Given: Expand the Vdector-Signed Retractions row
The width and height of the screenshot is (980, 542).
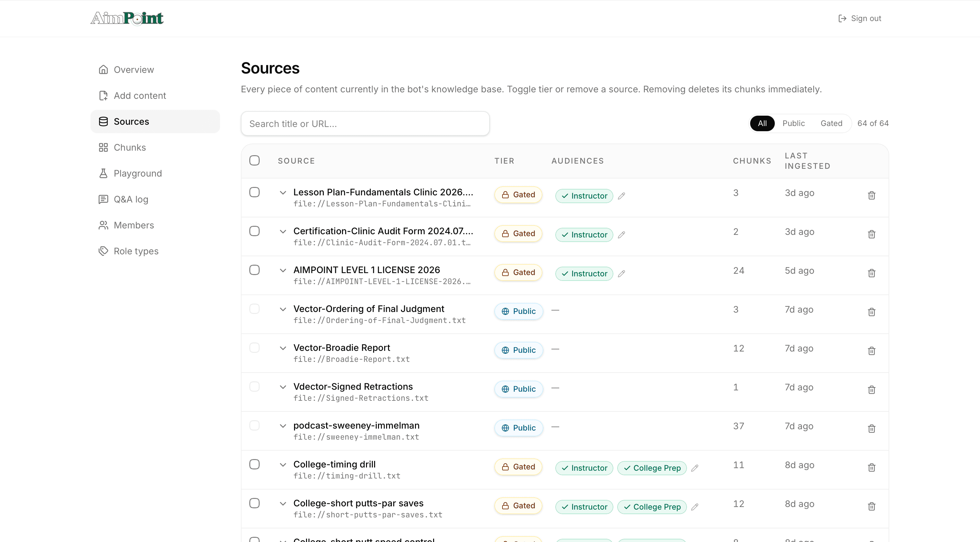Looking at the screenshot, I should coord(283,387).
